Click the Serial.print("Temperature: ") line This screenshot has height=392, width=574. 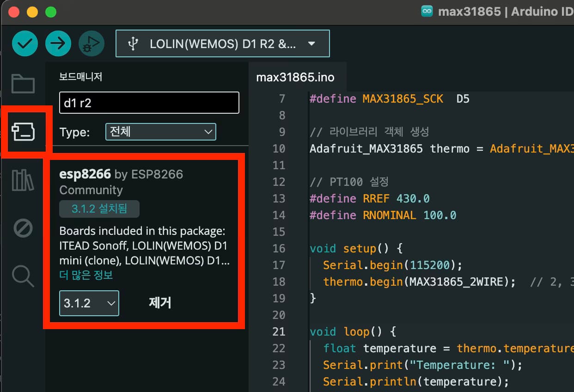422,365
